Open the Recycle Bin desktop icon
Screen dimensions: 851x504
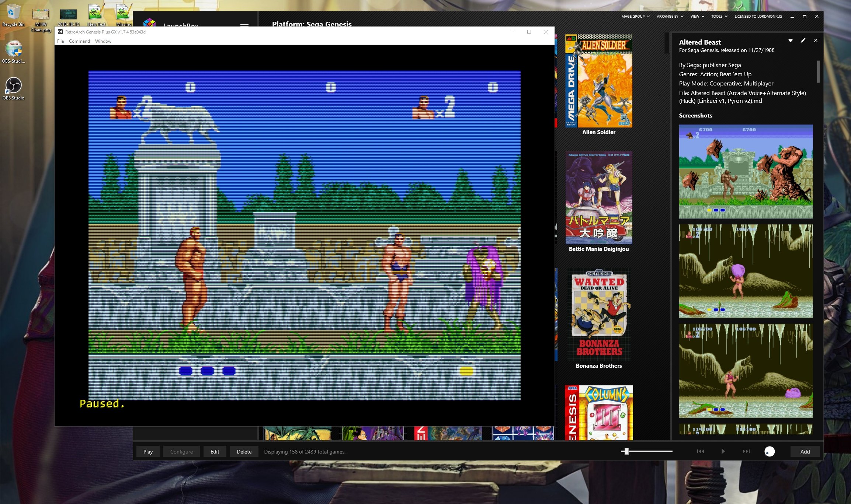[13, 15]
